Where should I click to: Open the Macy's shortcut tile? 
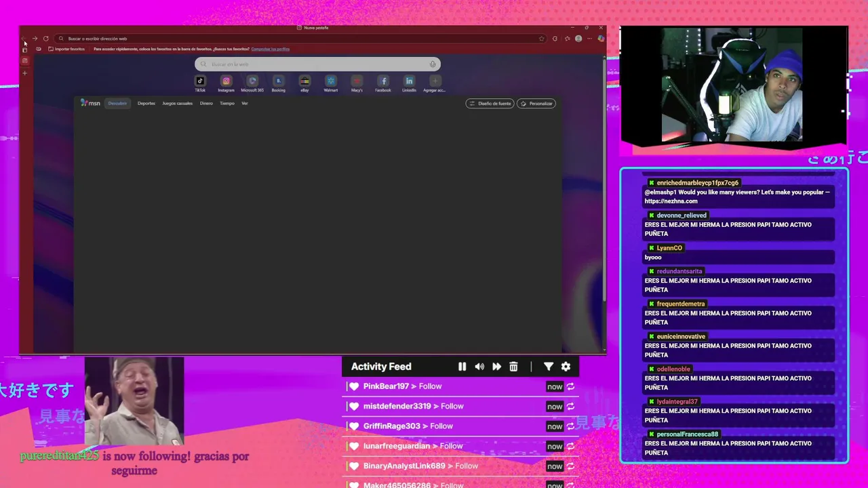tap(357, 83)
